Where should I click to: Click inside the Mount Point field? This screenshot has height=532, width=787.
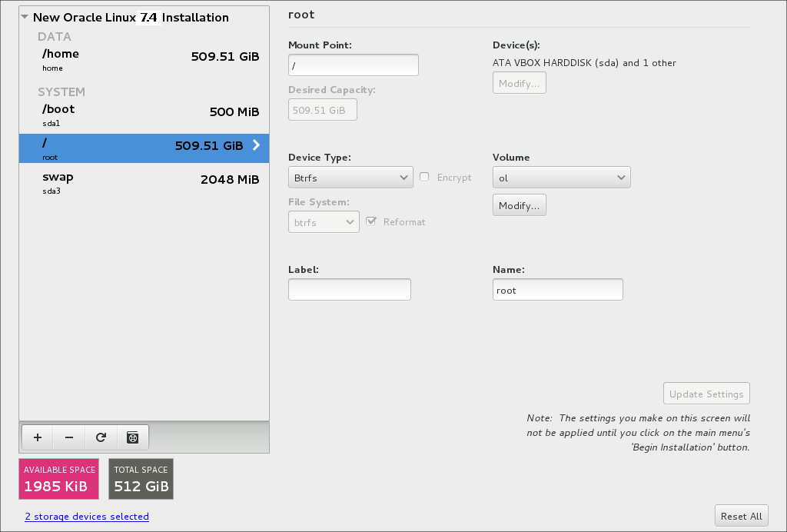point(353,65)
